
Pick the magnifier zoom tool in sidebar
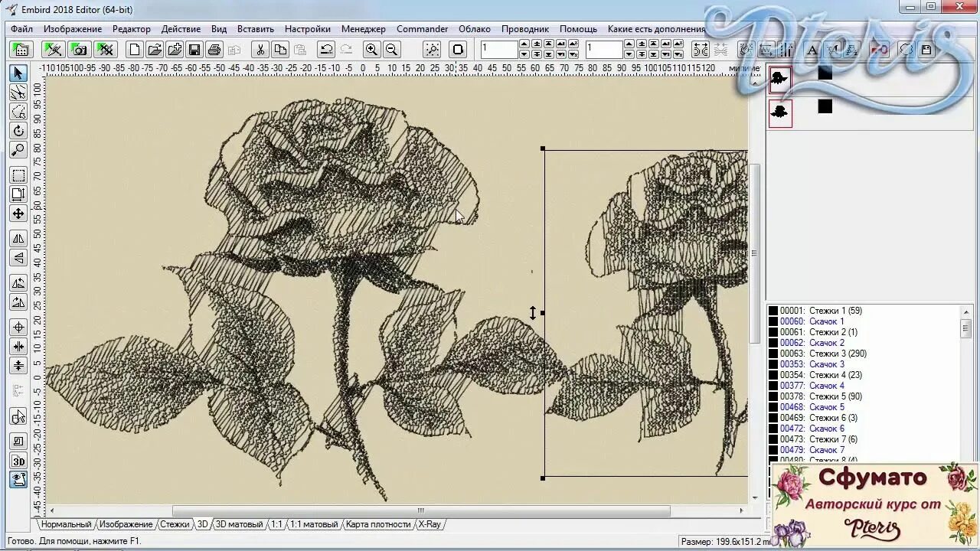(x=18, y=150)
